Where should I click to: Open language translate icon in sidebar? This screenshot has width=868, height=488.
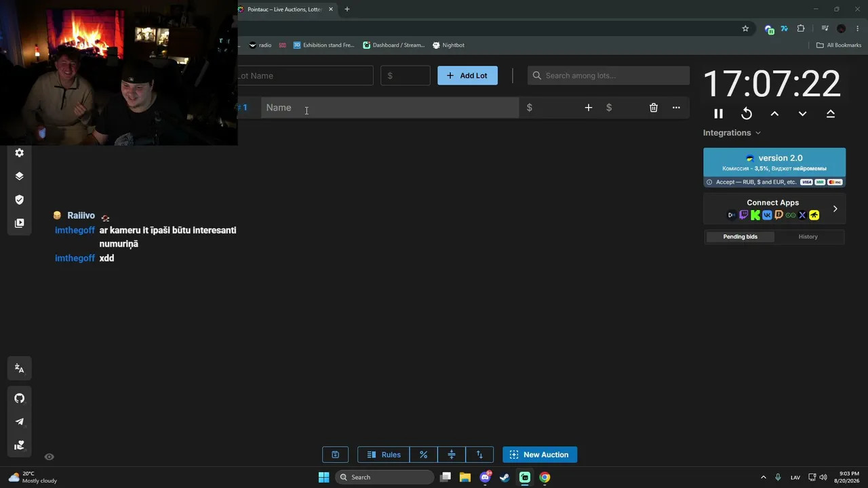19,369
